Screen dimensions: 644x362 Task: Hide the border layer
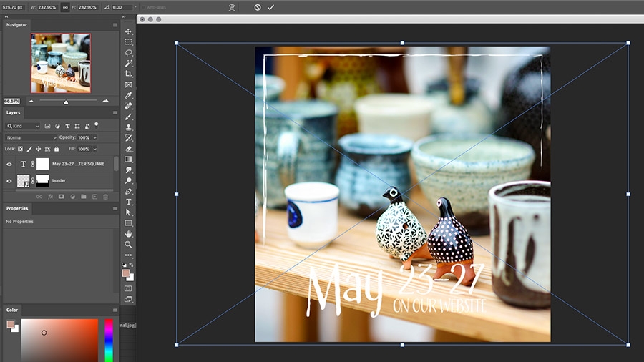(9, 181)
